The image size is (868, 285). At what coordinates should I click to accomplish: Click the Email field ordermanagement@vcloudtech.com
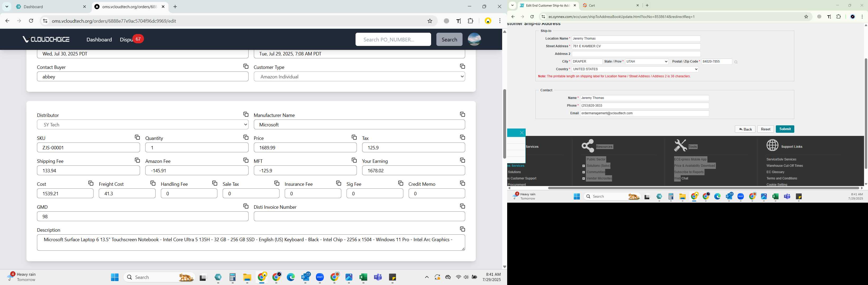pos(644,113)
